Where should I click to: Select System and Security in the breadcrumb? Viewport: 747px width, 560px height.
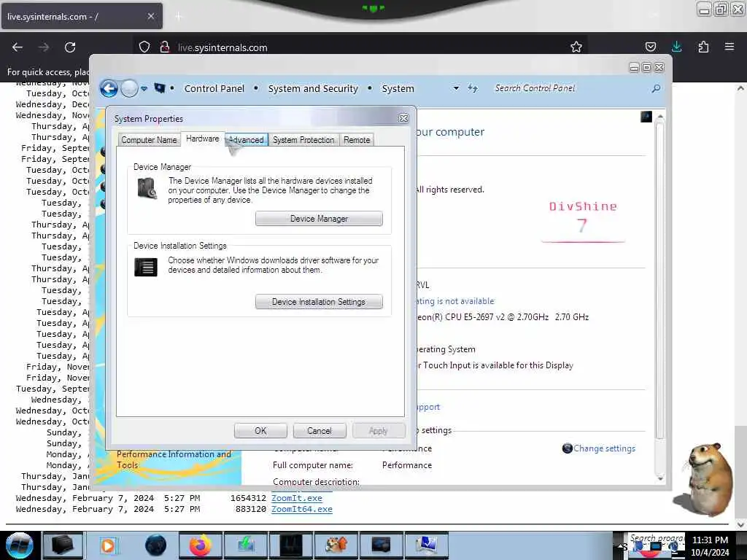[x=313, y=88]
